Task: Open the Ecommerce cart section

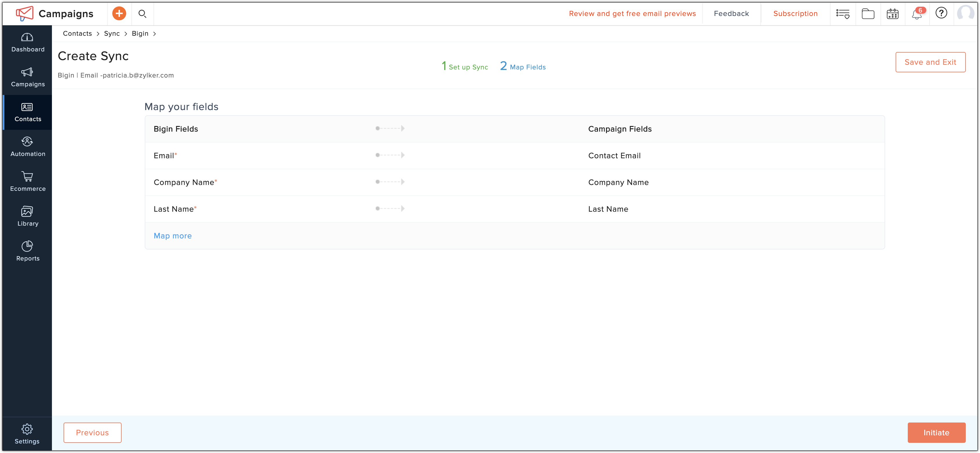Action: [27, 181]
